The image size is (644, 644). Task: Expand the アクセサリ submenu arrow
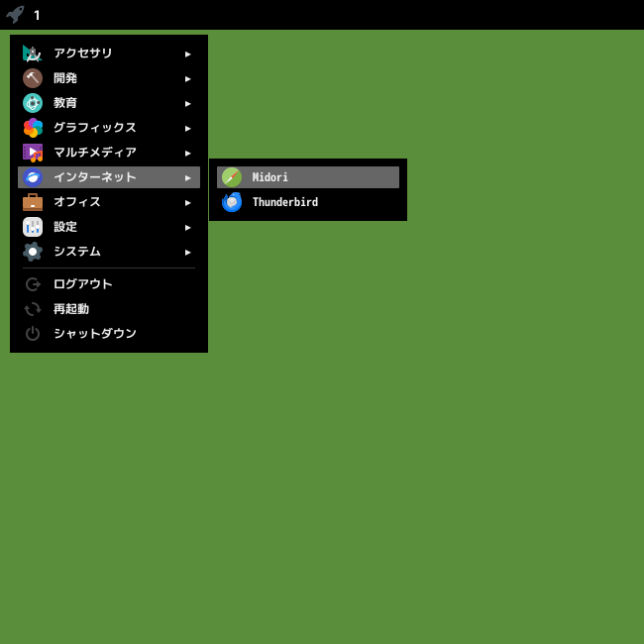[187, 54]
